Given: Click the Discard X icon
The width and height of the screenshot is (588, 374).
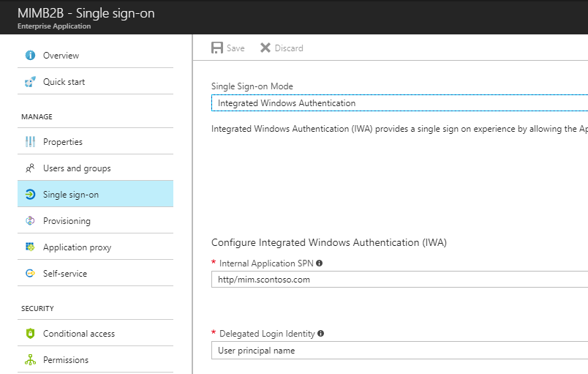Looking at the screenshot, I should 265,48.
